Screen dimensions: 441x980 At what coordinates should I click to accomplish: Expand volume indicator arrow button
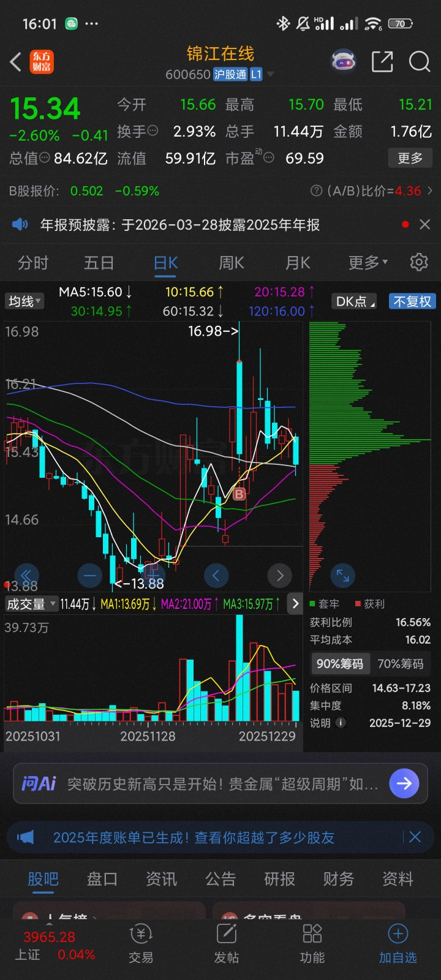295,604
